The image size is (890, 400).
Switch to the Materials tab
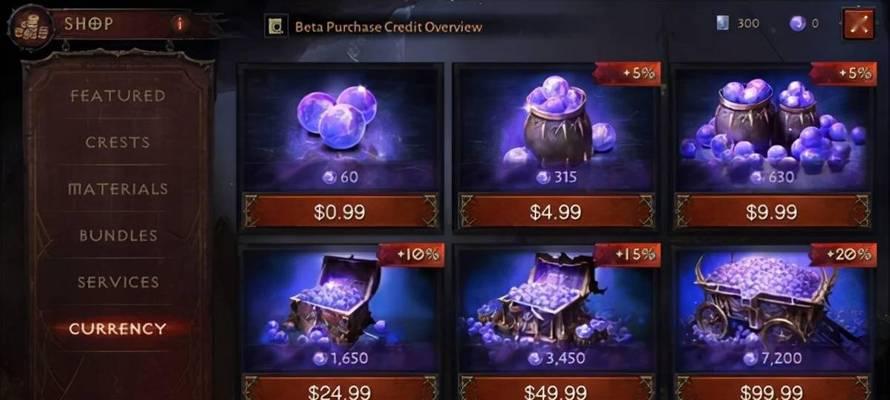(x=118, y=189)
